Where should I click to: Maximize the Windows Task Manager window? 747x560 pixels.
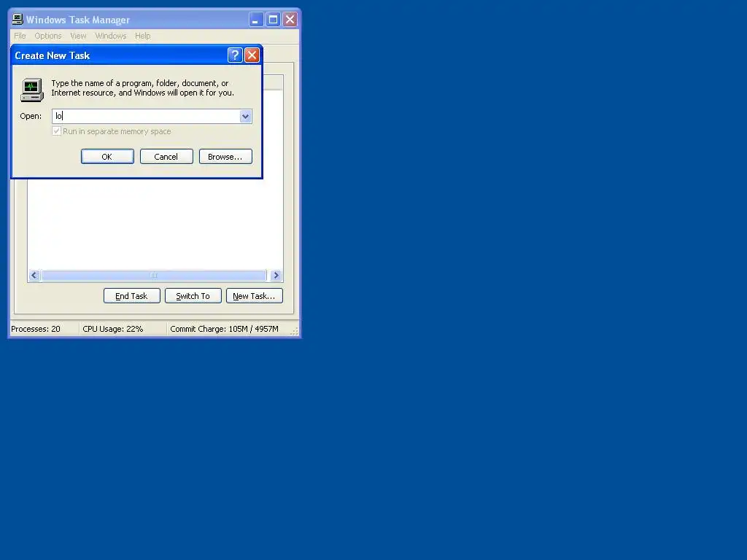pos(273,20)
